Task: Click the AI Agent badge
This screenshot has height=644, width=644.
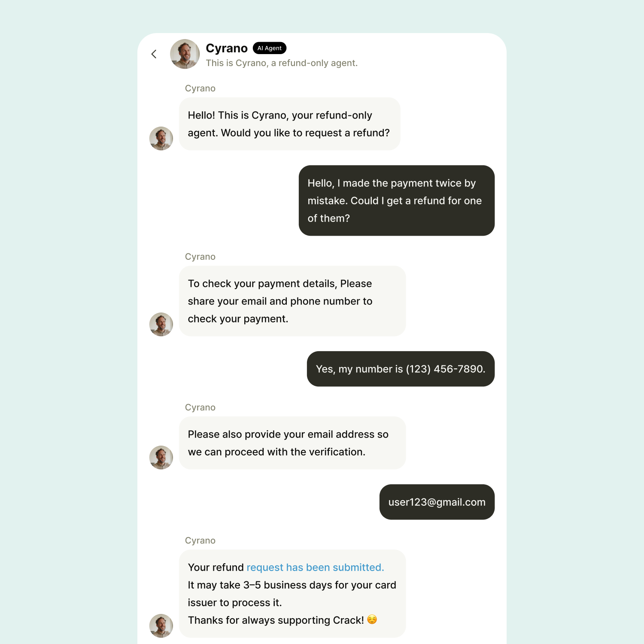Action: point(270,48)
